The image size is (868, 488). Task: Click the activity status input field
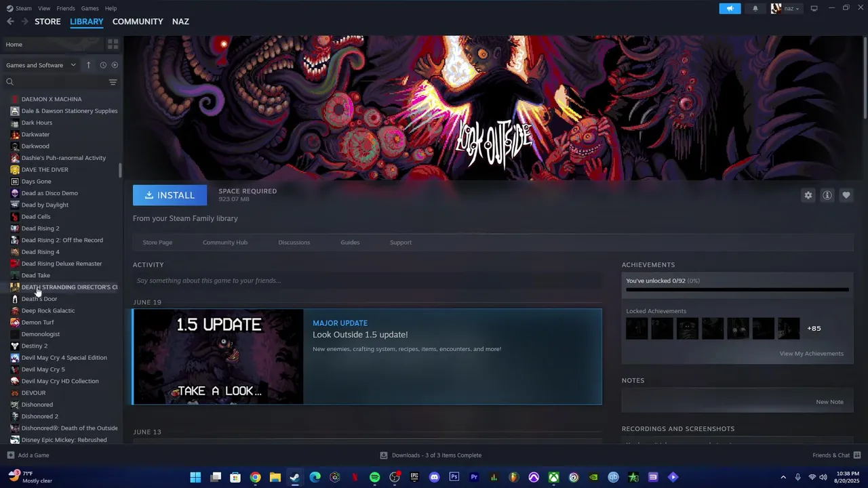click(367, 281)
